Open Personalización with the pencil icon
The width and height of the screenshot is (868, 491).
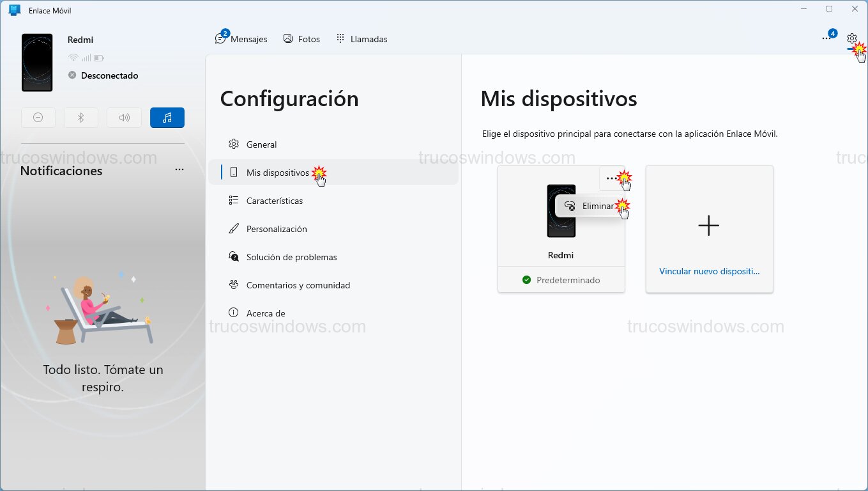(277, 229)
